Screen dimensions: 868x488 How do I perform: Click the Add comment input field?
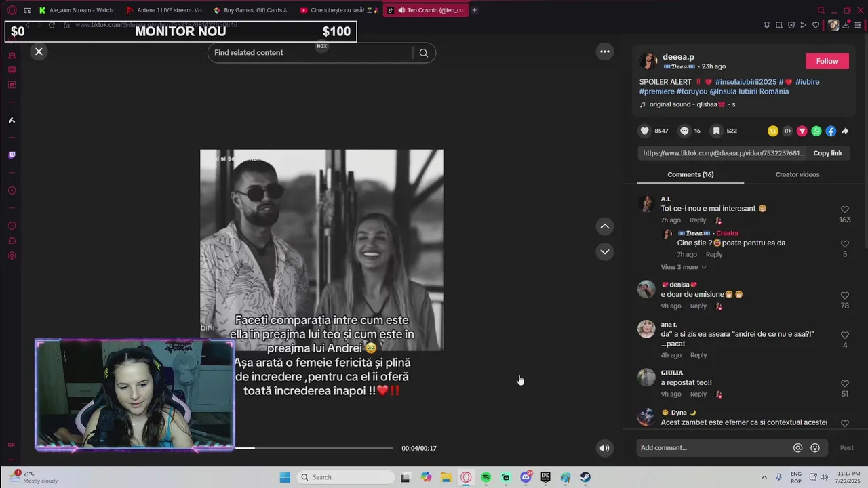click(715, 448)
